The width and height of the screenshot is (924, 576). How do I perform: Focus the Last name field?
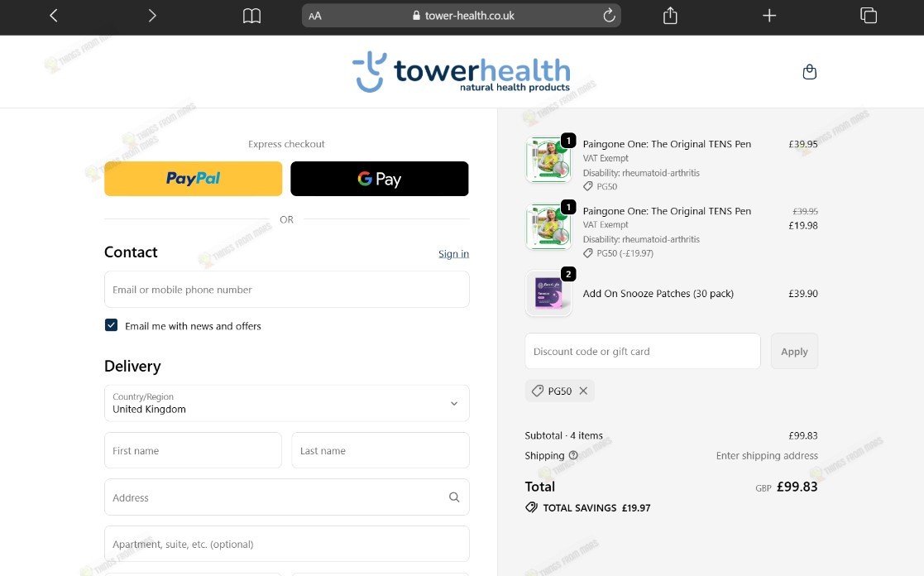381,450
